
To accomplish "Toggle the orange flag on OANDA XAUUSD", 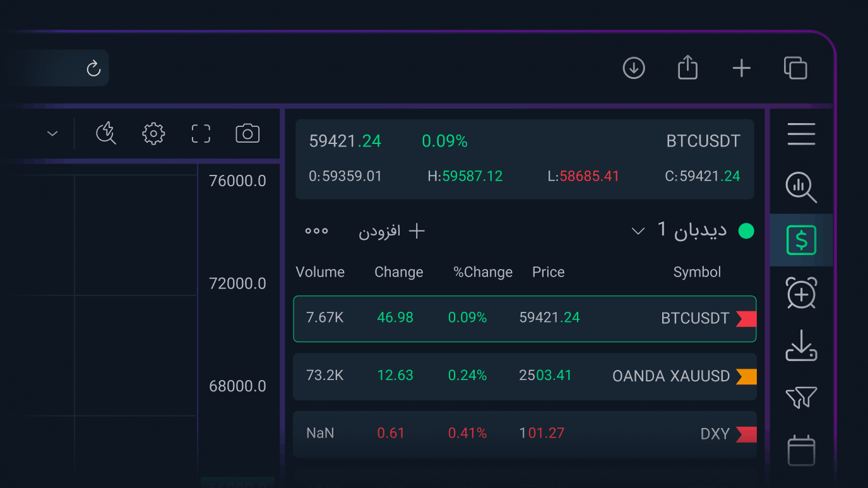I will [746, 376].
